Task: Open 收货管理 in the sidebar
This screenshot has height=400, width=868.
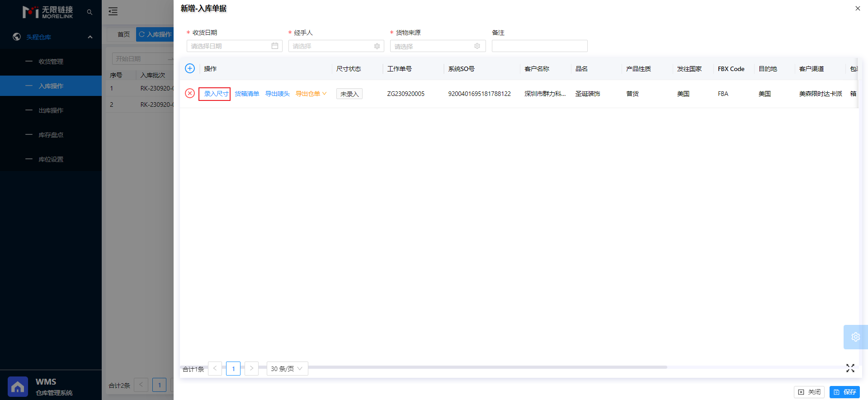Action: [51, 62]
